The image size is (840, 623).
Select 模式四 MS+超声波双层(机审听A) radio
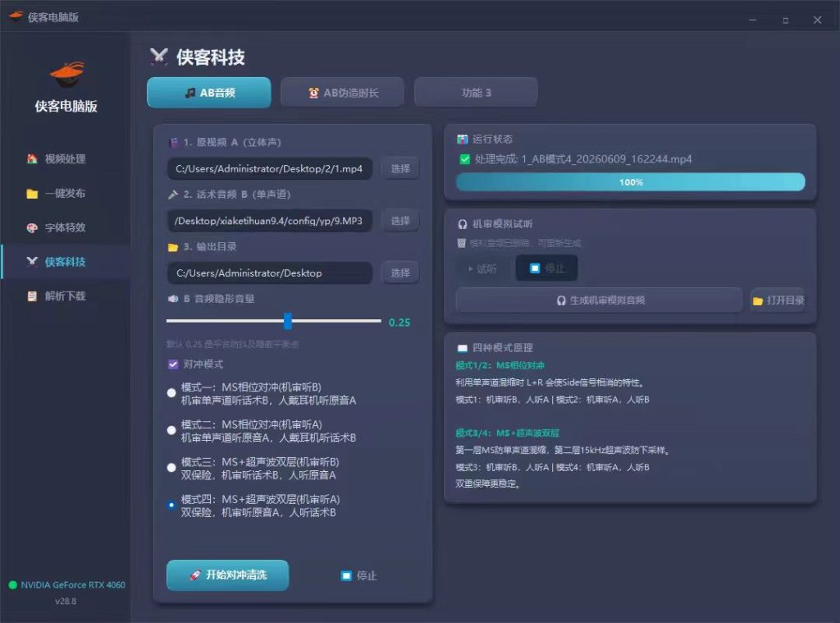coord(171,505)
